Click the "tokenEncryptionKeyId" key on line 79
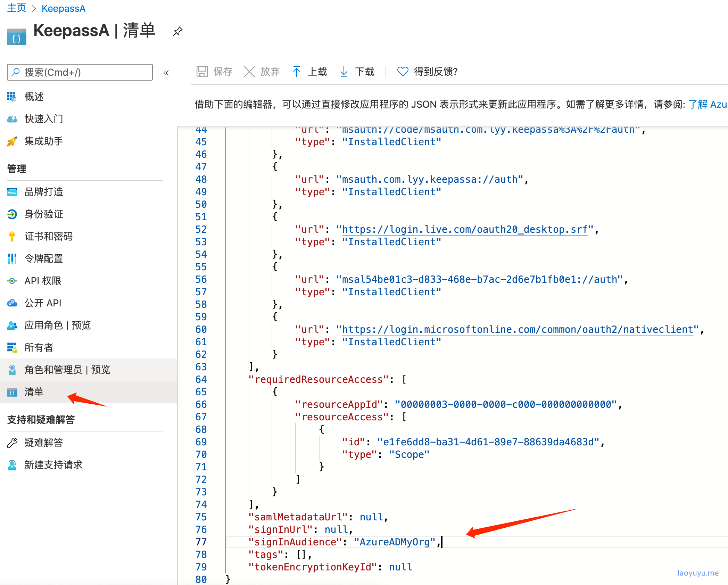 click(x=313, y=567)
